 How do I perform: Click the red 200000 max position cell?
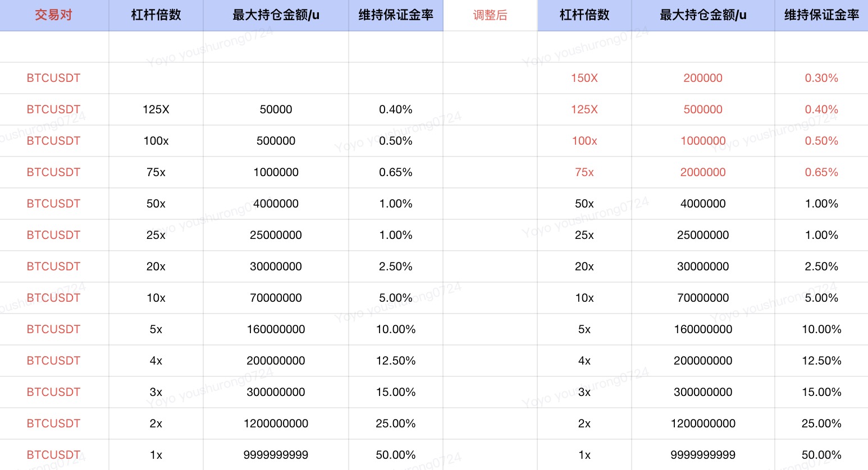pos(703,78)
